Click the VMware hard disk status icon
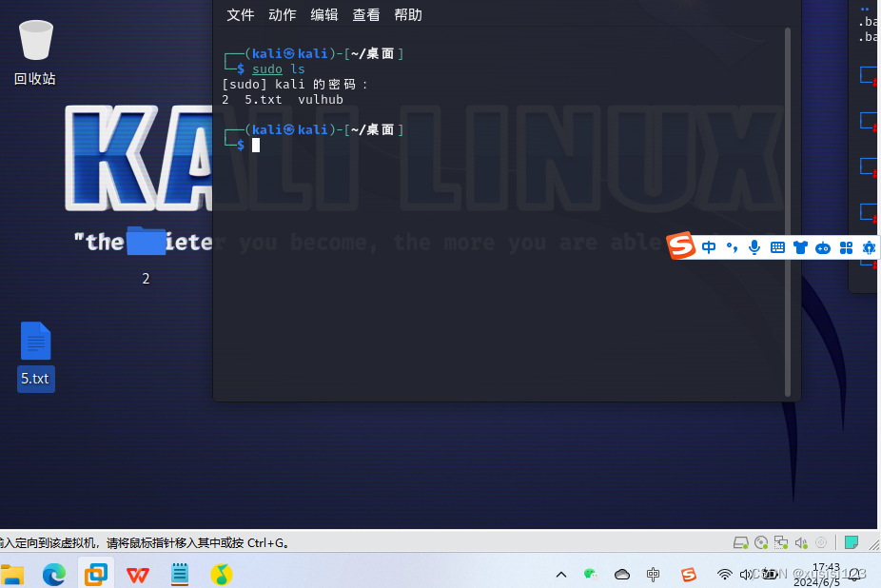Image resolution: width=881 pixels, height=588 pixels. pos(740,542)
